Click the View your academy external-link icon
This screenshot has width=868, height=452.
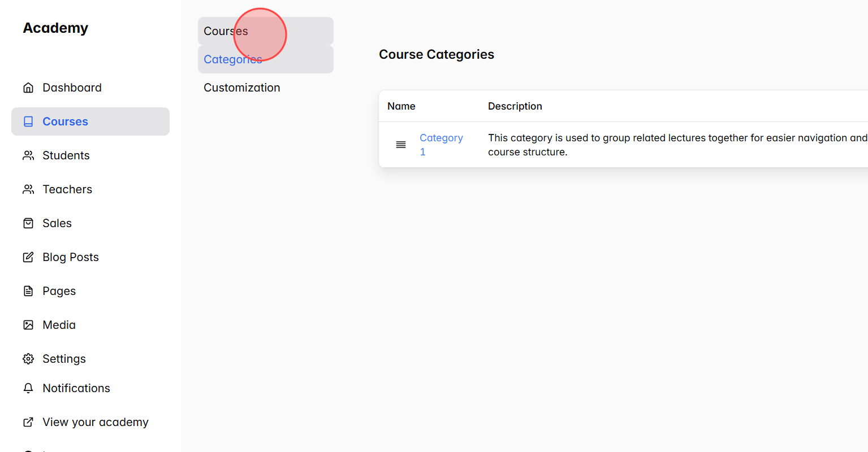click(x=28, y=421)
